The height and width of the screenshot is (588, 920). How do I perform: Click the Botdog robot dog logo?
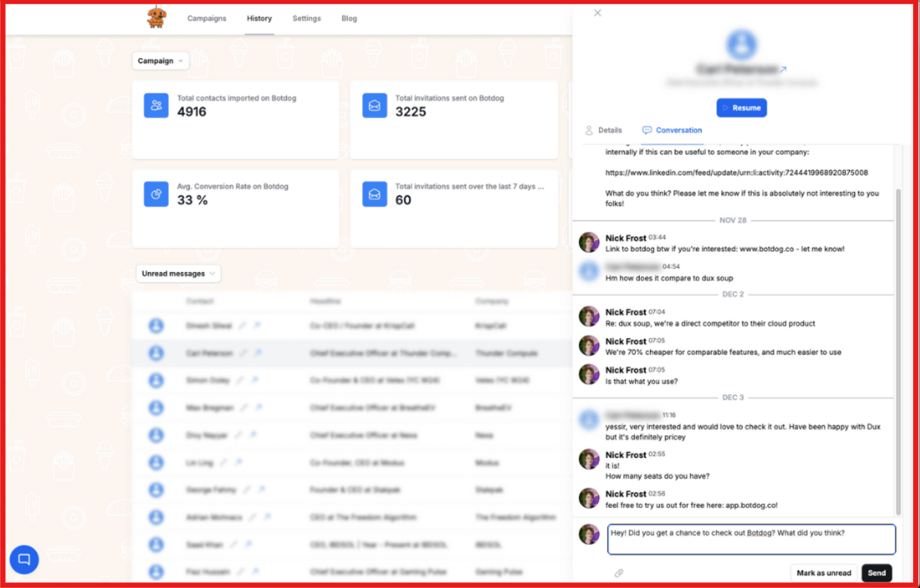click(156, 17)
